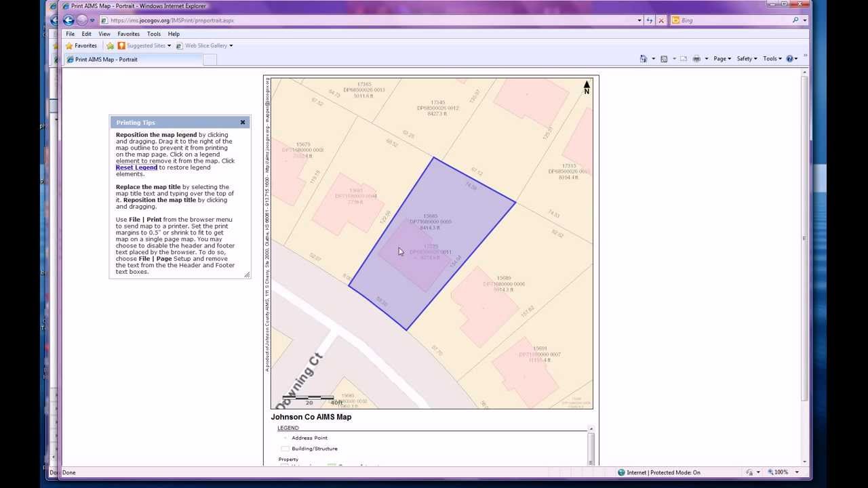Click the blue Help question mark icon

tap(789, 59)
